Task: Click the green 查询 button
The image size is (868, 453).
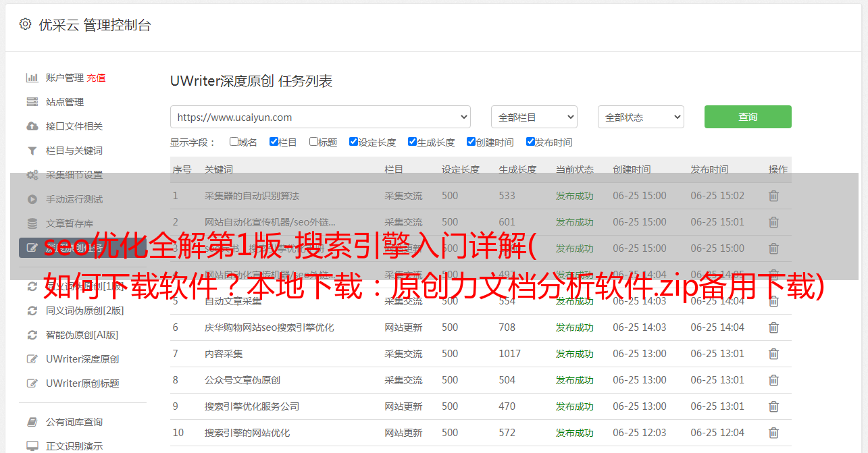Action: (x=748, y=117)
